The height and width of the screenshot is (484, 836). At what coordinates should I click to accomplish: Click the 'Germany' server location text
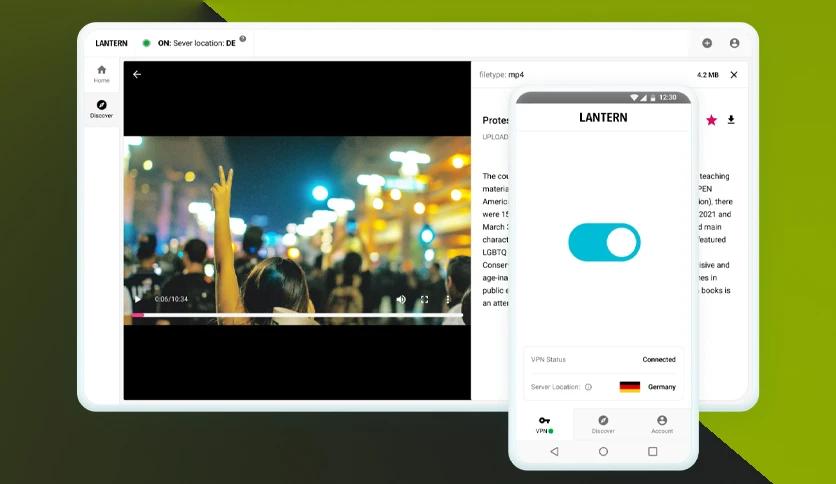(x=662, y=387)
